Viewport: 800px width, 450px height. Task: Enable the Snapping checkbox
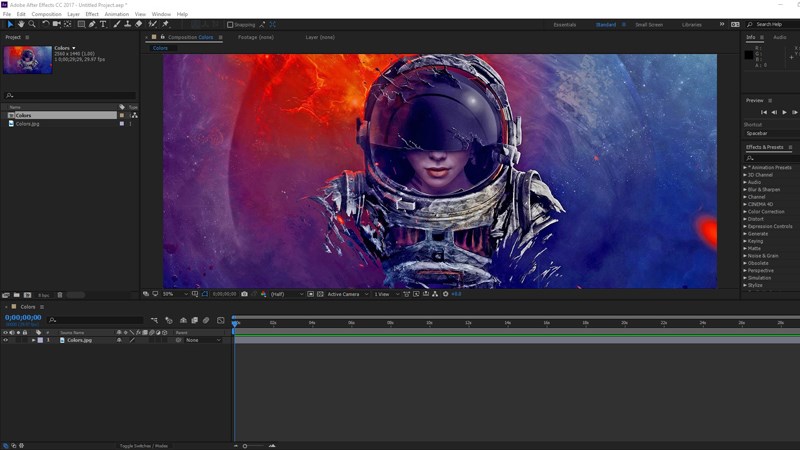(230, 25)
